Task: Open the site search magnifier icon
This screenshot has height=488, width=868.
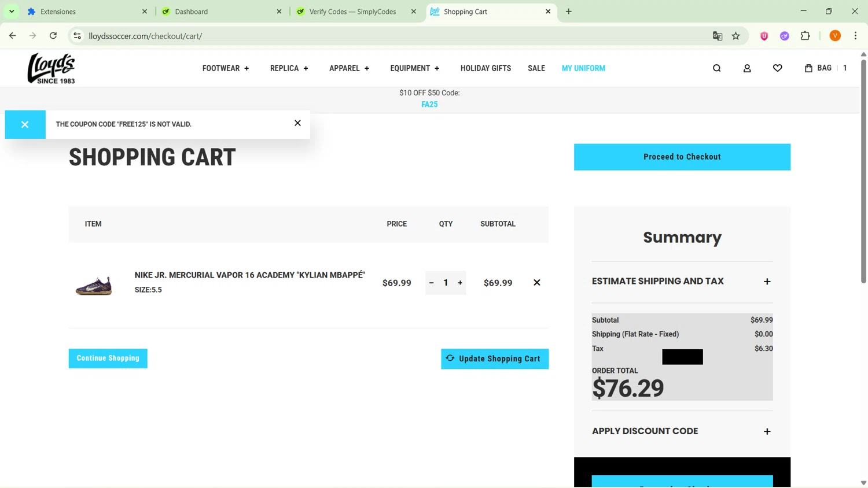Action: pyautogui.click(x=716, y=68)
